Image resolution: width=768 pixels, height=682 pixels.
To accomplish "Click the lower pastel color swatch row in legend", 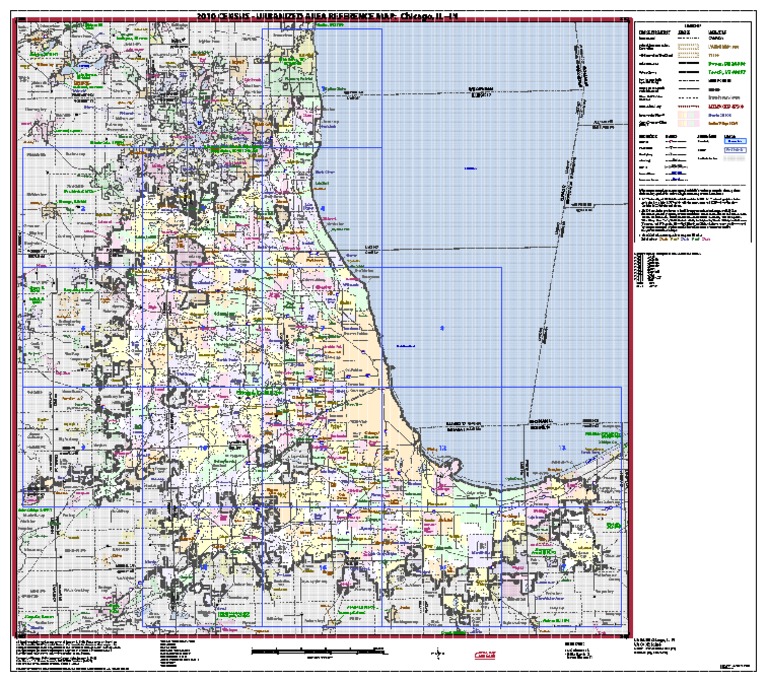I will 688,123.
